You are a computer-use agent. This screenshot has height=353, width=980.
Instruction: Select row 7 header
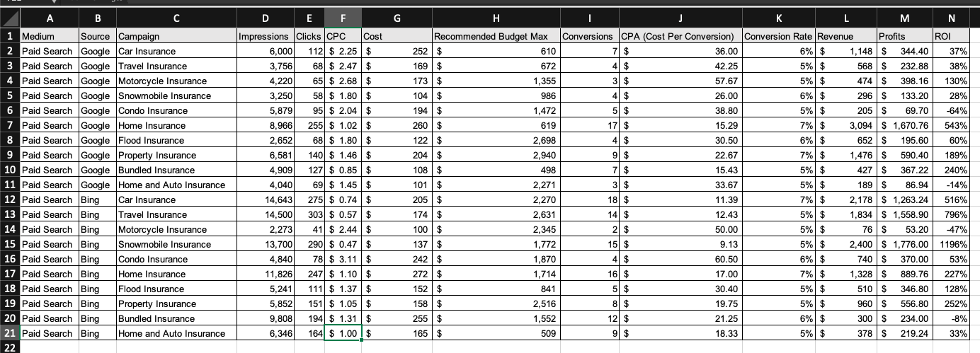(10, 125)
